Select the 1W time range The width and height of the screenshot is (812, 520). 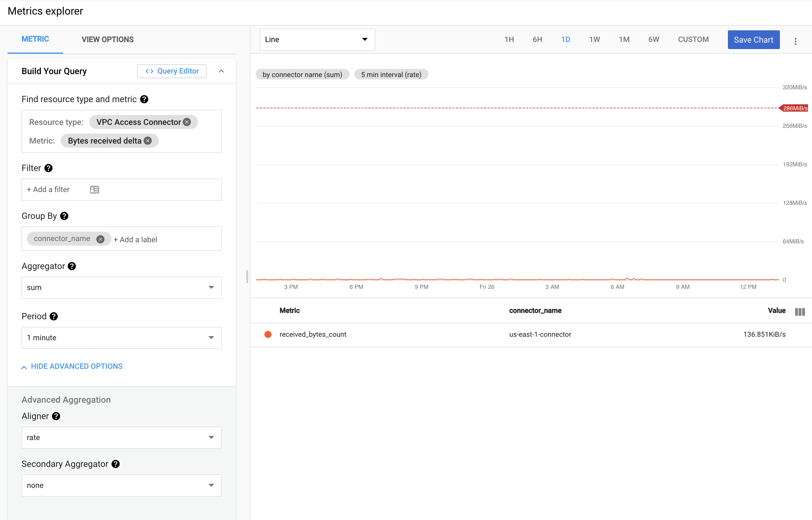pyautogui.click(x=595, y=39)
